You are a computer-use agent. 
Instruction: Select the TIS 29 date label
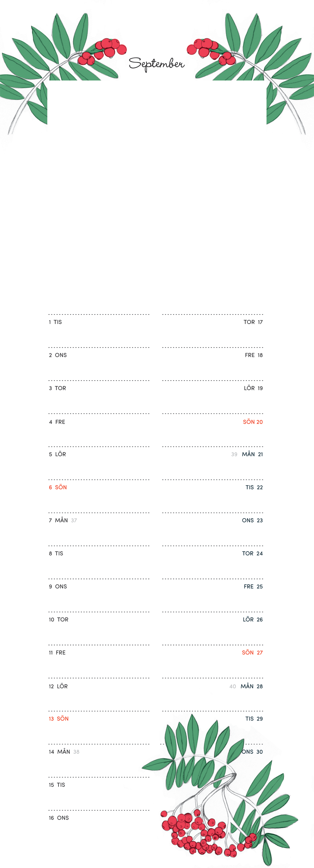[x=254, y=719]
